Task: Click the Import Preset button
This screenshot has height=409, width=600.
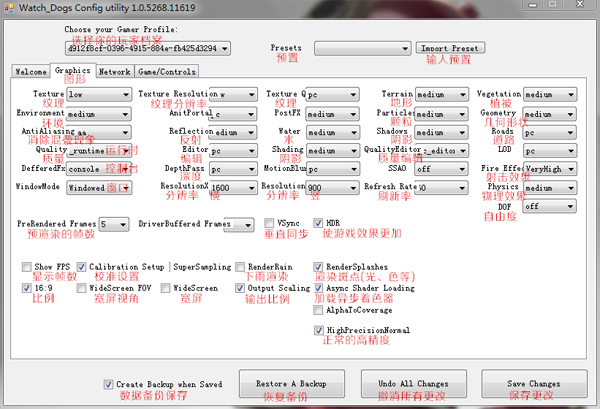Action: pos(450,48)
